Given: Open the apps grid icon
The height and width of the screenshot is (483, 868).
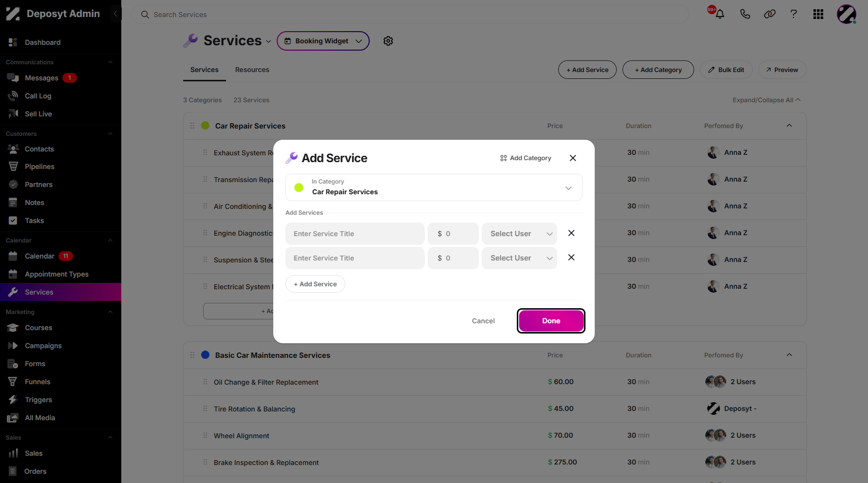Looking at the screenshot, I should point(818,14).
